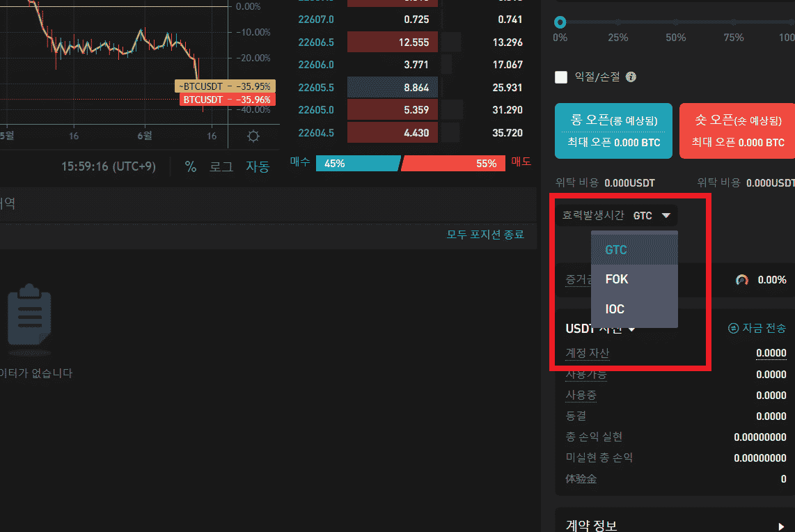Viewport: 795px width, 532px height.
Task: Expand the 계약 정보 section arrow
Action: pos(781,526)
